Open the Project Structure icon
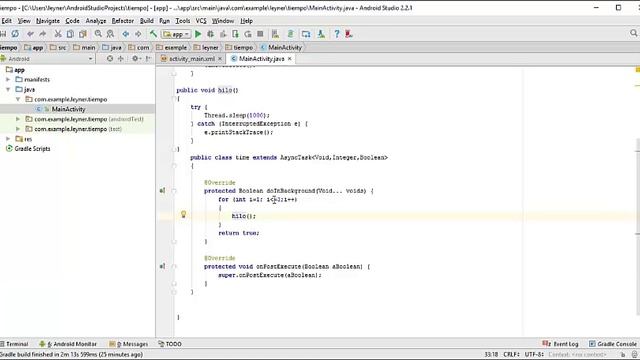The width and height of the screenshot is (640, 360). click(x=306, y=34)
